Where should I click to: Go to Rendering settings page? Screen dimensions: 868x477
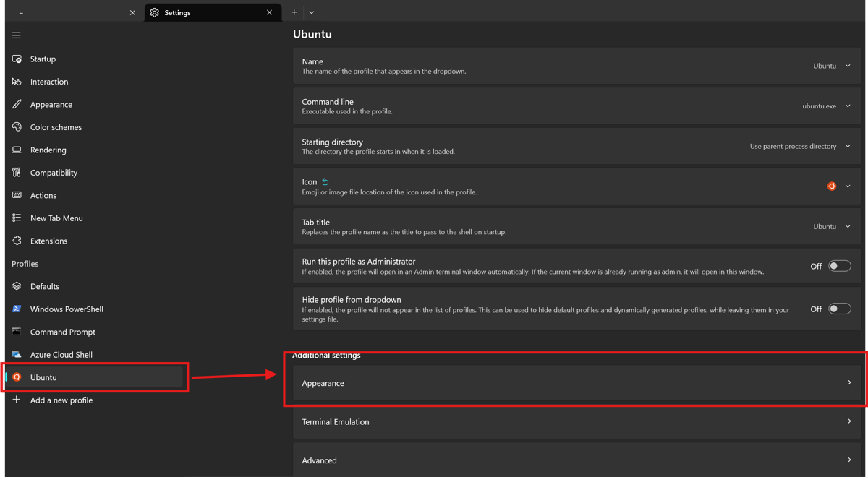point(95,150)
